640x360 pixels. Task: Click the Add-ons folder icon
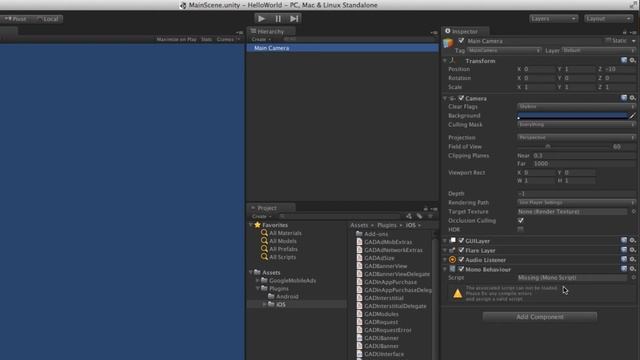[x=359, y=234]
